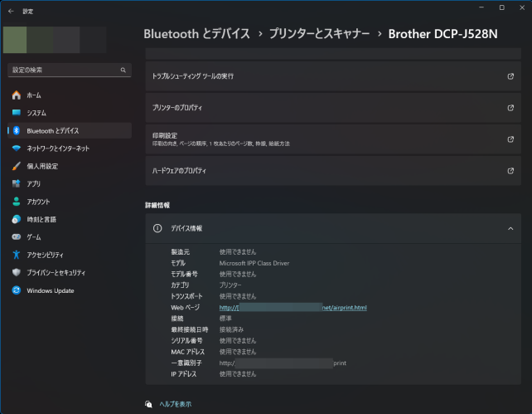
Task: Minimize the Settings window
Action: (x=481, y=7)
